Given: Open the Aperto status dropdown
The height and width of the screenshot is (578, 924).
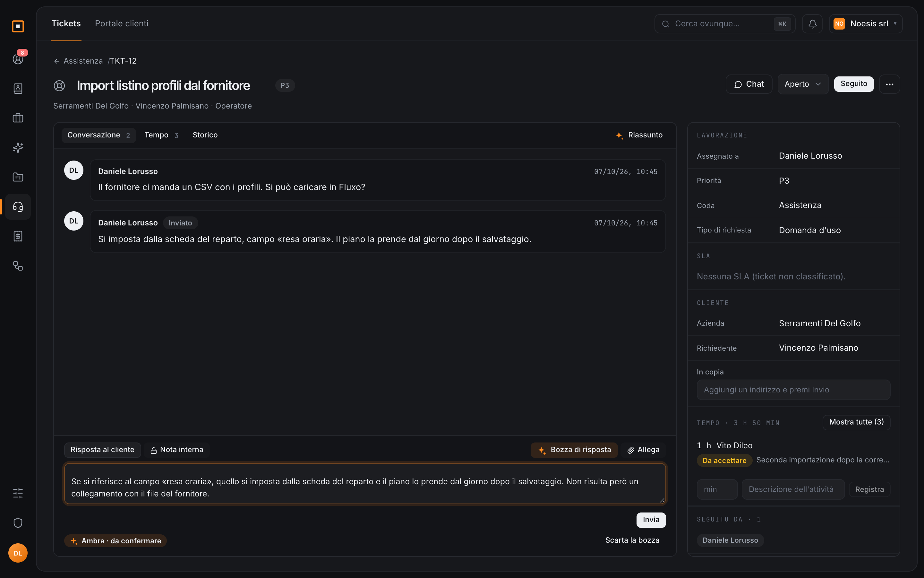Looking at the screenshot, I should coord(803,84).
